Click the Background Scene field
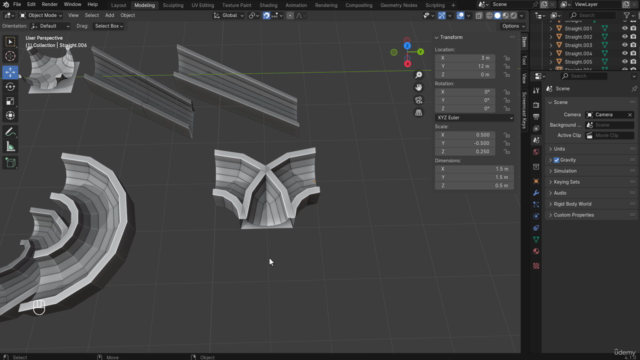This screenshot has height=360, width=640. coord(610,125)
